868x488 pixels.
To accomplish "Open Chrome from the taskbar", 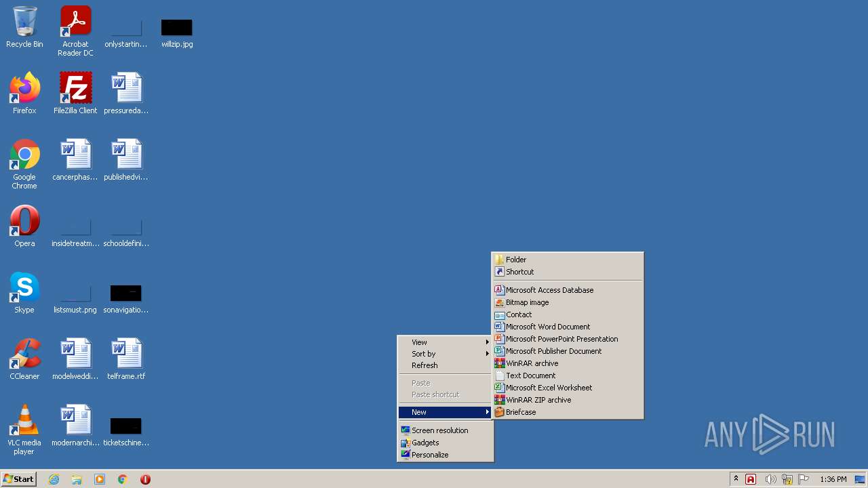I will (x=123, y=479).
